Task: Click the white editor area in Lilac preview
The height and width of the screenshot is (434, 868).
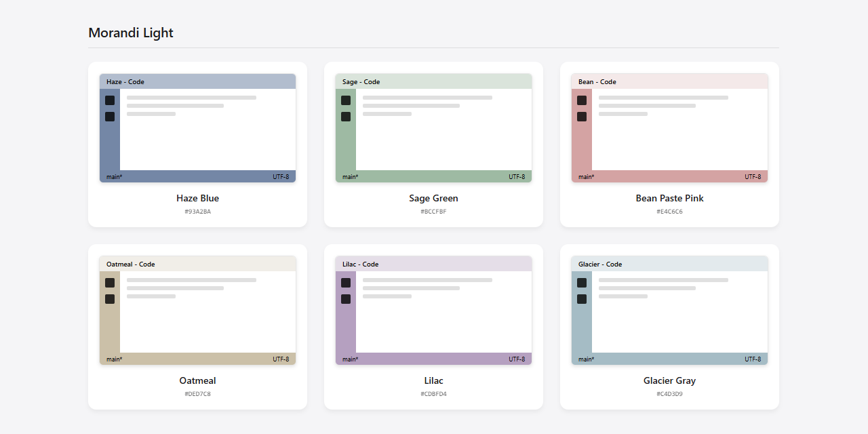Action: (x=443, y=312)
